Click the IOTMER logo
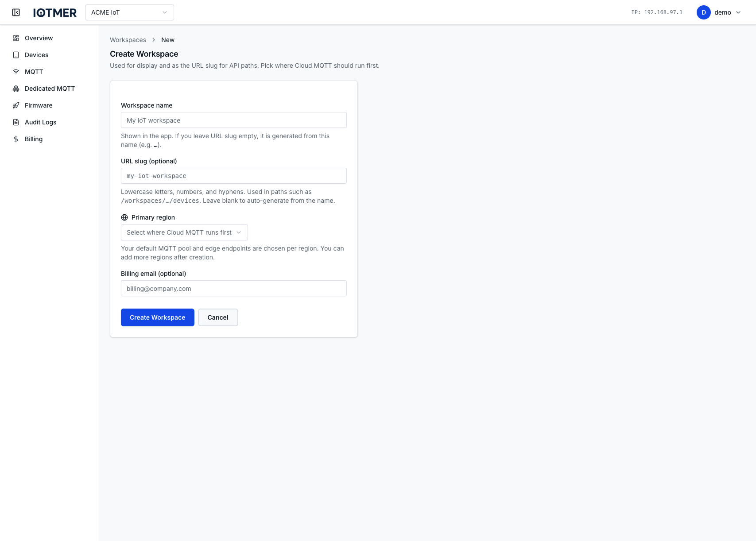This screenshot has width=756, height=541. (x=54, y=12)
